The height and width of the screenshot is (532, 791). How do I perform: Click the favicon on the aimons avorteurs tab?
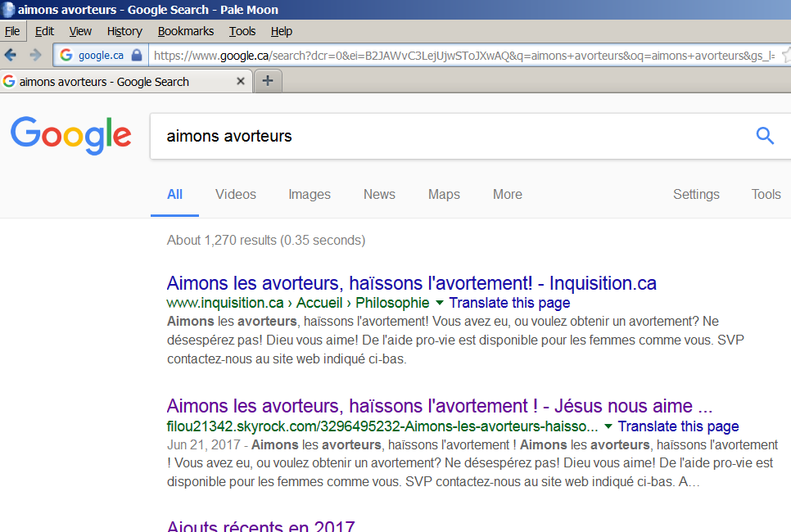pyautogui.click(x=9, y=81)
